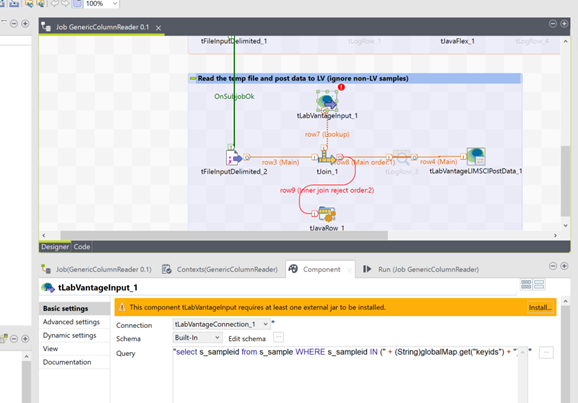Click the canvas horizontal scrollbar thumb
The width and height of the screenshot is (578, 403).
[x=224, y=236]
